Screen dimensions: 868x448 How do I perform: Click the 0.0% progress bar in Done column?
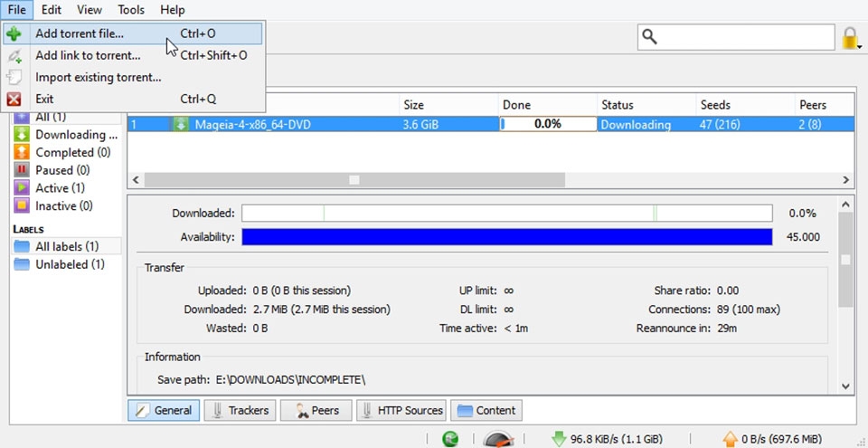tap(548, 124)
